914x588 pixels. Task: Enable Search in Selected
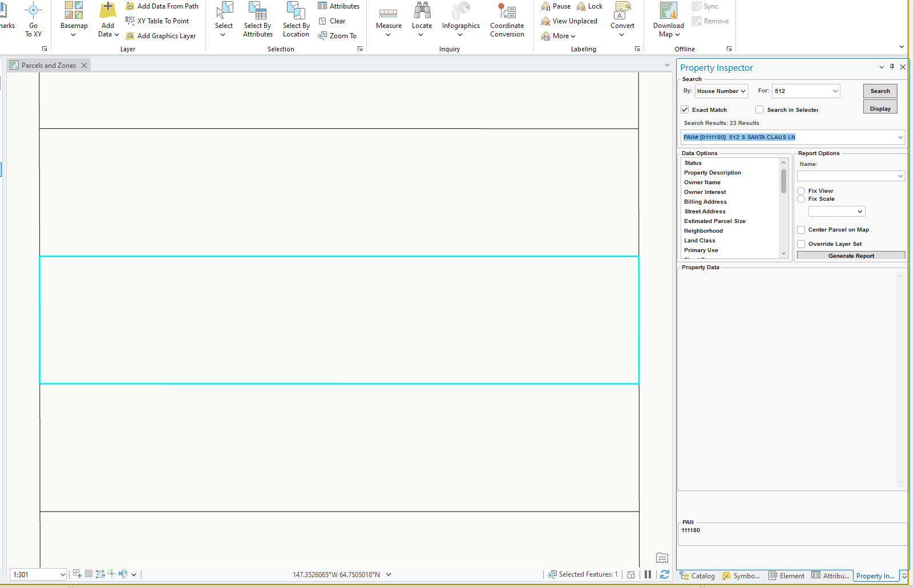[x=759, y=110]
